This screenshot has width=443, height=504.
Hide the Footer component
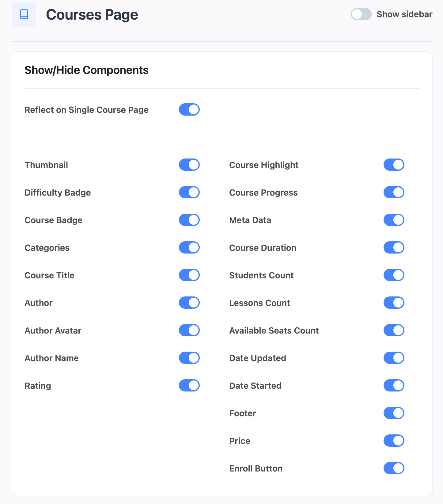coord(394,413)
